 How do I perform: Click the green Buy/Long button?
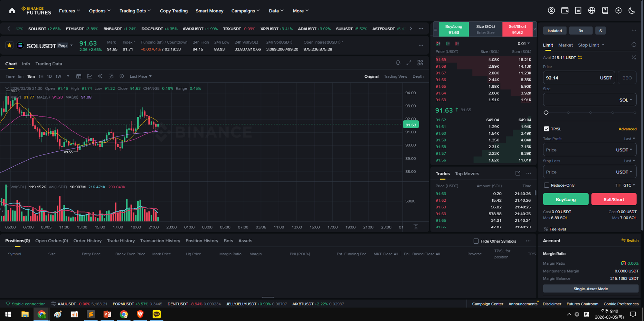point(566,199)
